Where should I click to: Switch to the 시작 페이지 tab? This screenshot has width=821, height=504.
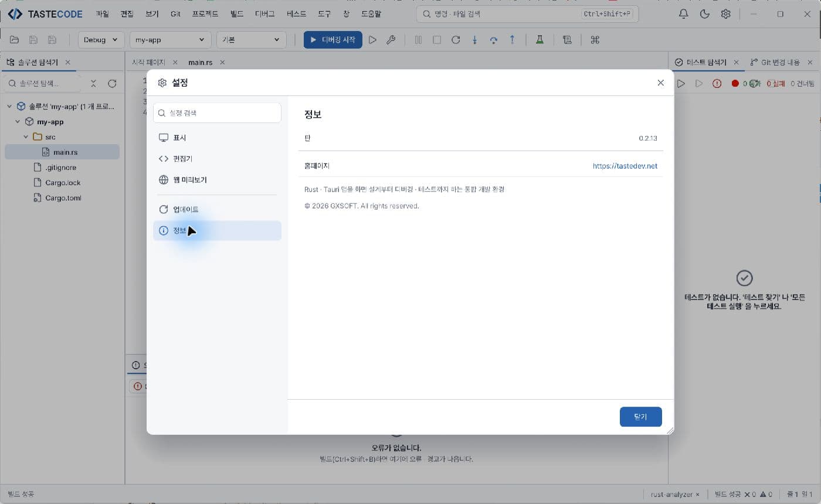pos(148,62)
